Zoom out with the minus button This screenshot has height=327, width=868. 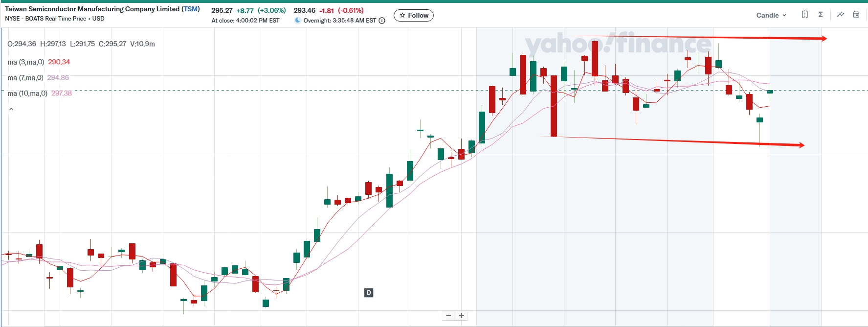pyautogui.click(x=448, y=316)
